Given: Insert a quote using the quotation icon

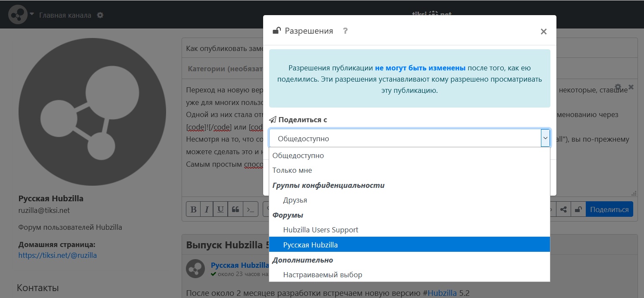Looking at the screenshot, I should 235,209.
